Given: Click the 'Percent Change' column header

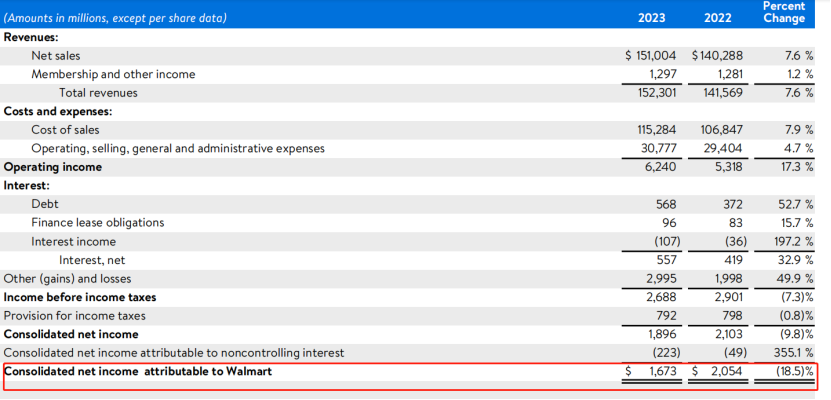Looking at the screenshot, I should 784,12.
